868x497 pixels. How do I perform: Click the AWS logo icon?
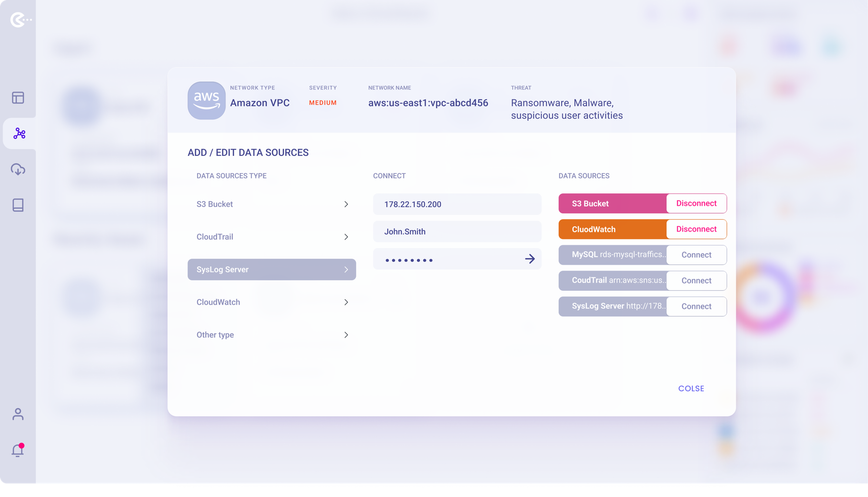coord(206,100)
